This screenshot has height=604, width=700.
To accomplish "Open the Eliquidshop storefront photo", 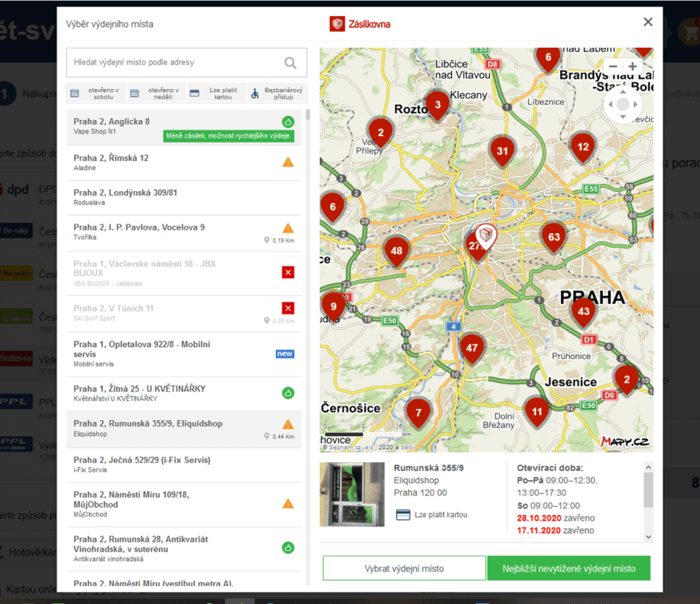I will [x=352, y=494].
